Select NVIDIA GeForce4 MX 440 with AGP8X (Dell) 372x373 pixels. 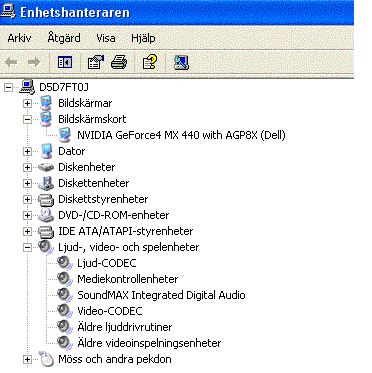point(181,135)
